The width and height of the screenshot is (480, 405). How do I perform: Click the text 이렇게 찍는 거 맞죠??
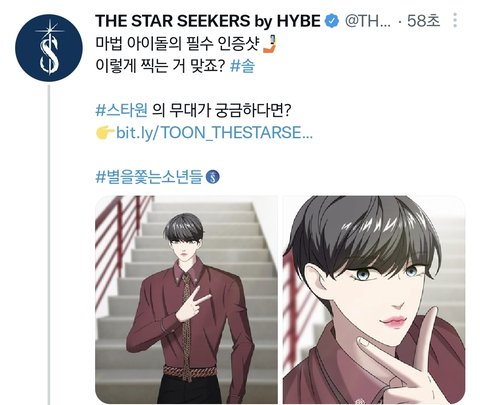point(161,66)
